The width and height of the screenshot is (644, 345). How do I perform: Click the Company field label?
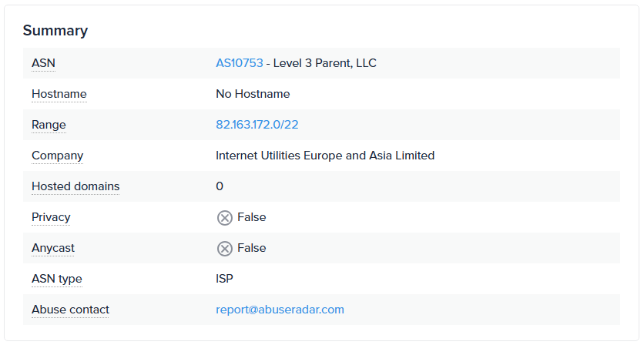[57, 156]
